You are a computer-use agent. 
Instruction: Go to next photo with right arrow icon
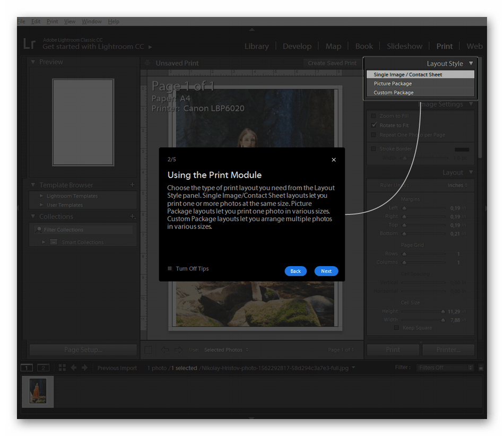coord(84,368)
